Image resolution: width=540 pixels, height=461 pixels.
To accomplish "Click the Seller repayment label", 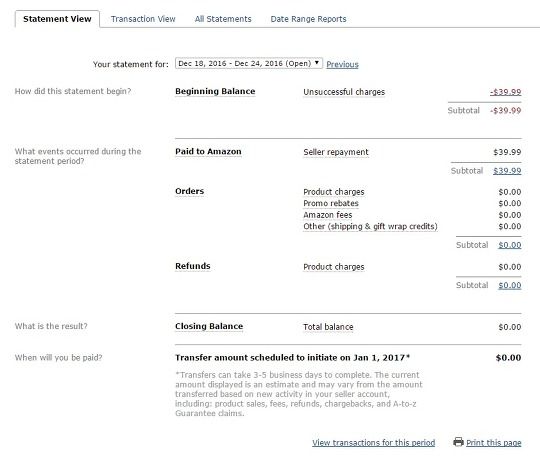I will click(x=336, y=152).
